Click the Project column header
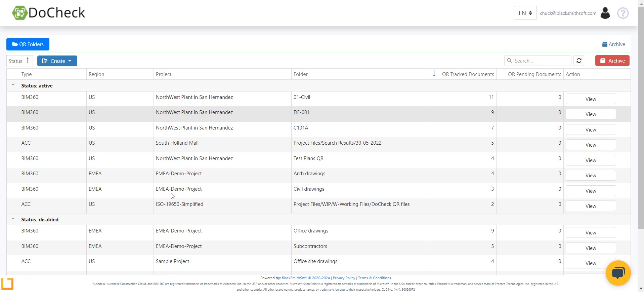Image resolution: width=644 pixels, height=292 pixels. point(164,74)
